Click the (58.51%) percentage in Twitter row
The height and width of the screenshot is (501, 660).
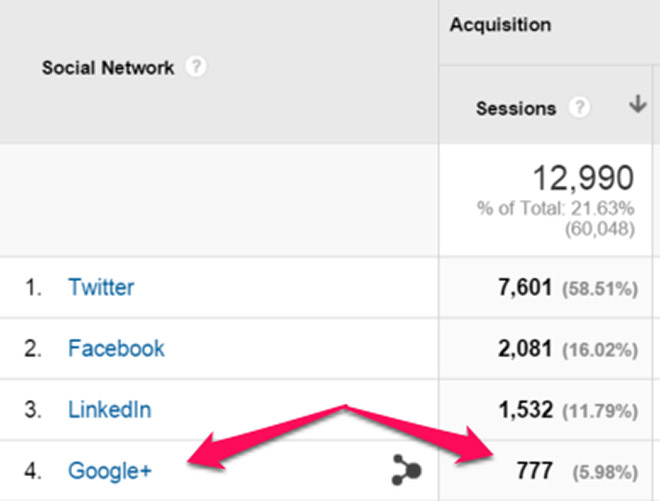[x=599, y=290]
